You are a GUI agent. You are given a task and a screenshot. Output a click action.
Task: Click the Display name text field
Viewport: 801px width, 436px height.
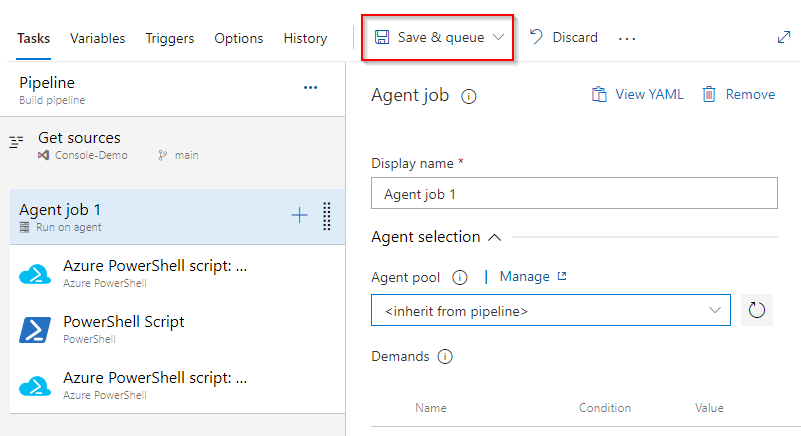click(574, 194)
